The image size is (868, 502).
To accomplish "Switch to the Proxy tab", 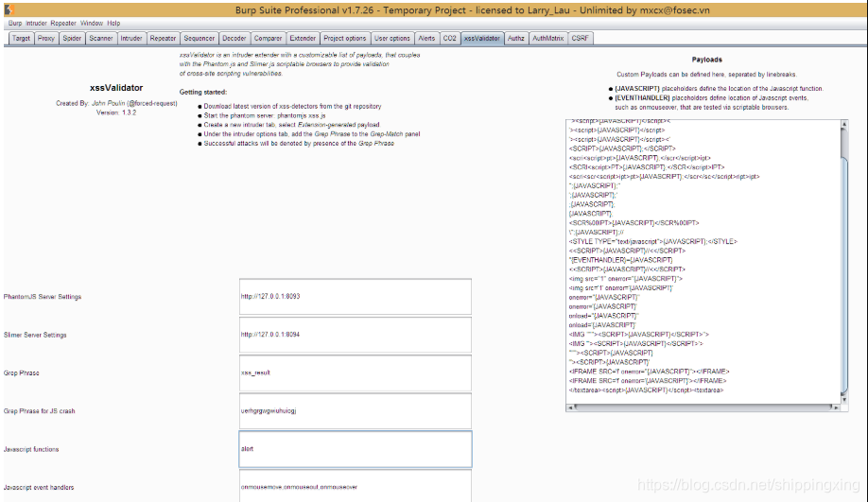I will tap(45, 38).
